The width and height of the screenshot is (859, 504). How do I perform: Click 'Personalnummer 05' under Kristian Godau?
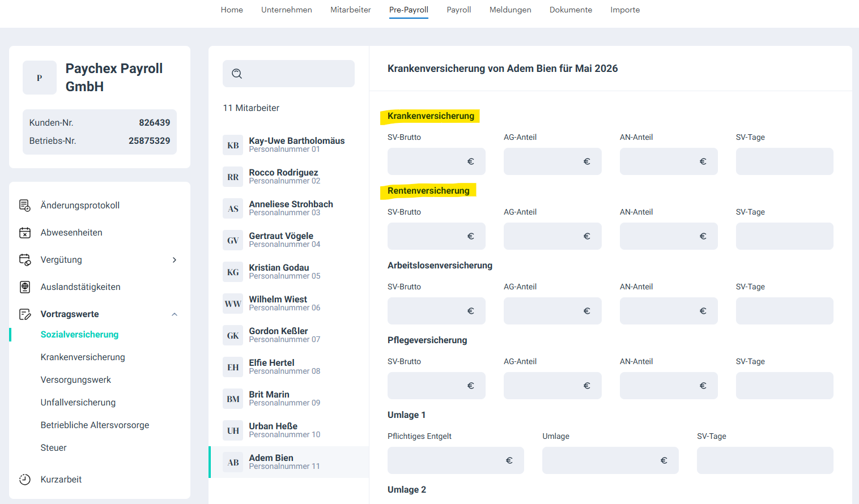284,276
